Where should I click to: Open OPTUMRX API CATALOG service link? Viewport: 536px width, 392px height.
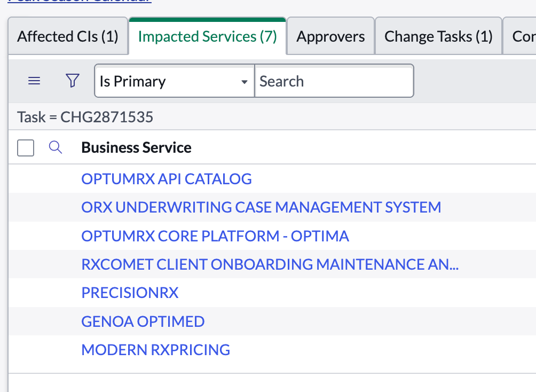coord(167,179)
